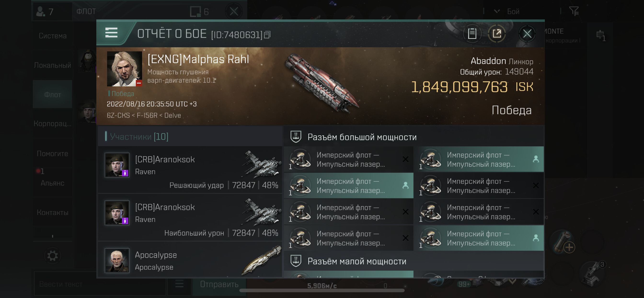Select the first Aranoksok Raven participant entry
644x298 pixels.
(190, 170)
